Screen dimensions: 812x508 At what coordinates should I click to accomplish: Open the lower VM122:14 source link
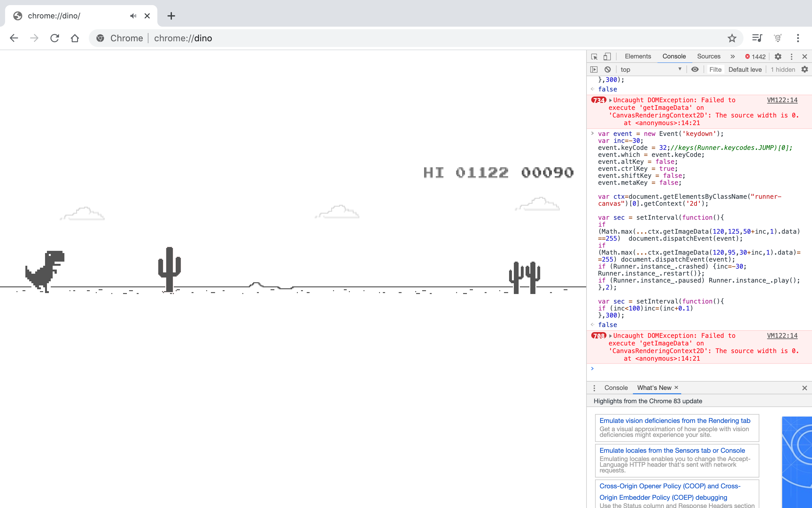782,336
